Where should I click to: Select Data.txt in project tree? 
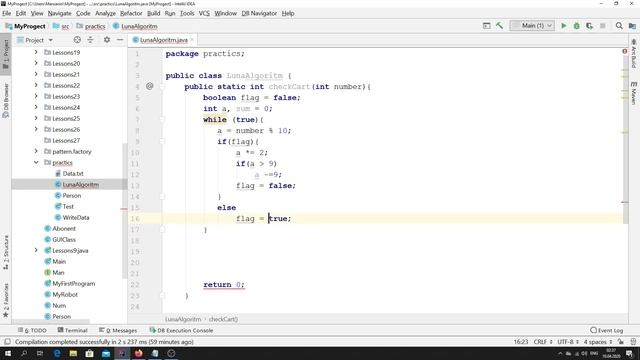coord(73,173)
